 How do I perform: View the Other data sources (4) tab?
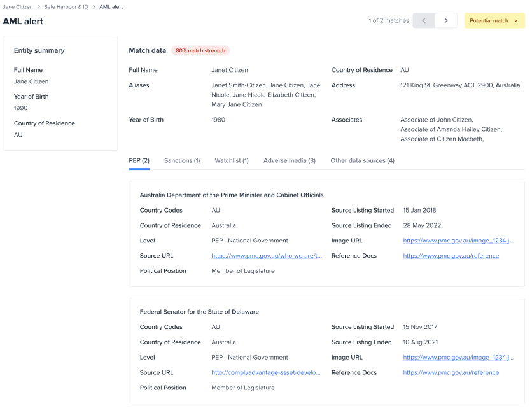[362, 160]
